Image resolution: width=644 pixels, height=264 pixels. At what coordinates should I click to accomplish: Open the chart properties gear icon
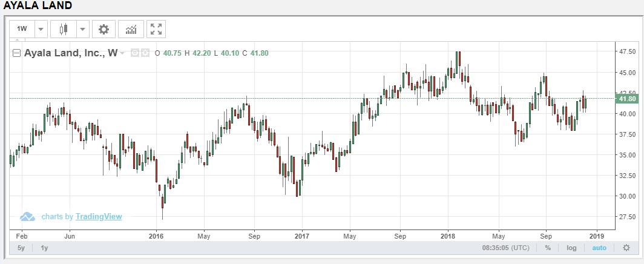104,29
